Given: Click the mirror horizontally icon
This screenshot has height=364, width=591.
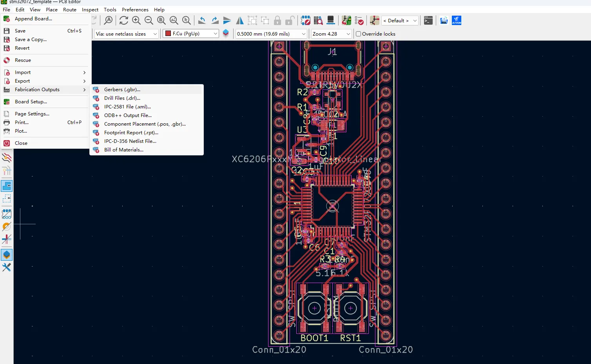Looking at the screenshot, I should click(x=239, y=20).
